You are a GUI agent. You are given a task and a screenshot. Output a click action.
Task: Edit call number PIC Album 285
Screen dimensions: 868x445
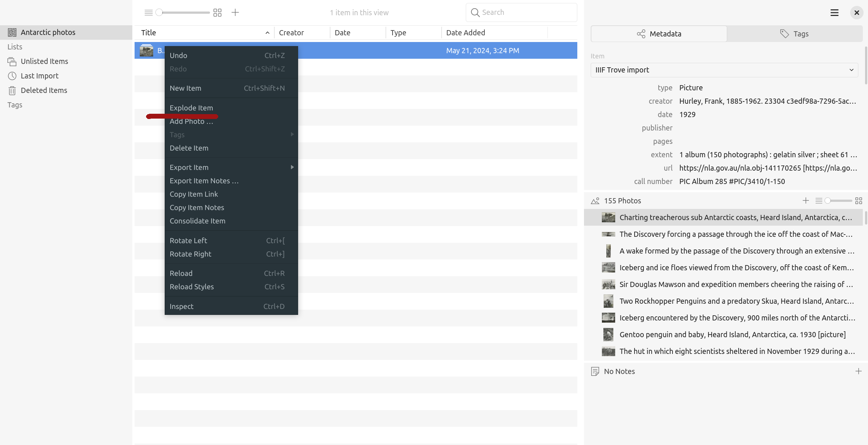click(732, 181)
